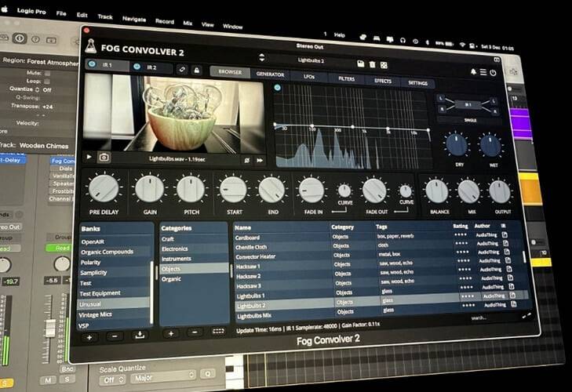Click the padlock lock icon beside IR 2

[x=197, y=70]
